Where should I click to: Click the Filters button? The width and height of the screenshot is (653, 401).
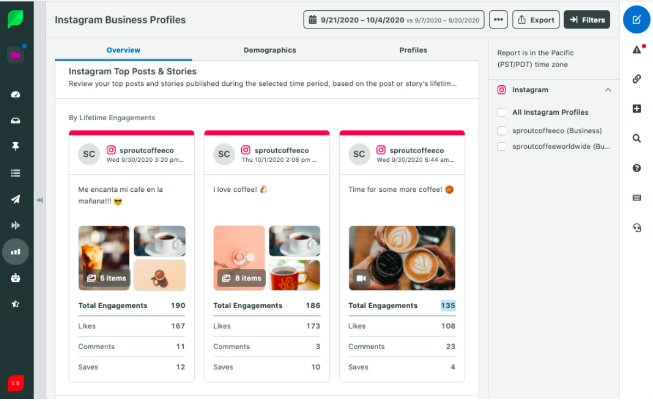click(587, 20)
